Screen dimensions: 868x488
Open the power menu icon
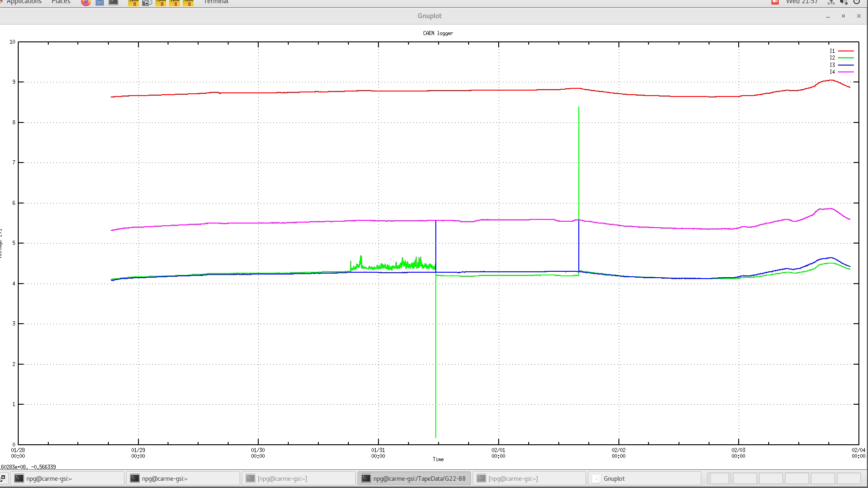coord(857,2)
